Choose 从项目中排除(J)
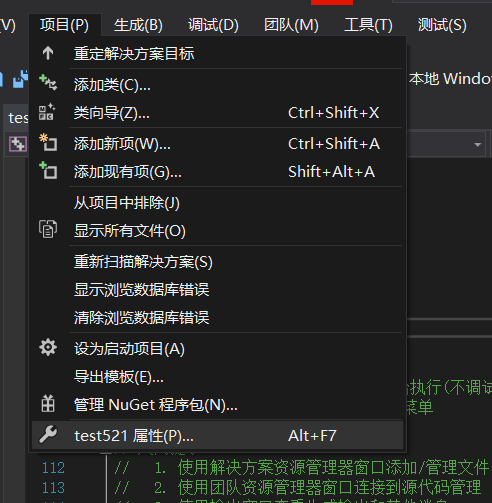The image size is (492, 503). (x=217, y=203)
